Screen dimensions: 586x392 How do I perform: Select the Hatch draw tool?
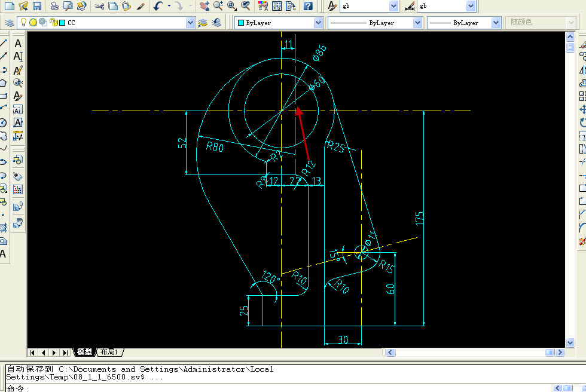coord(4,228)
